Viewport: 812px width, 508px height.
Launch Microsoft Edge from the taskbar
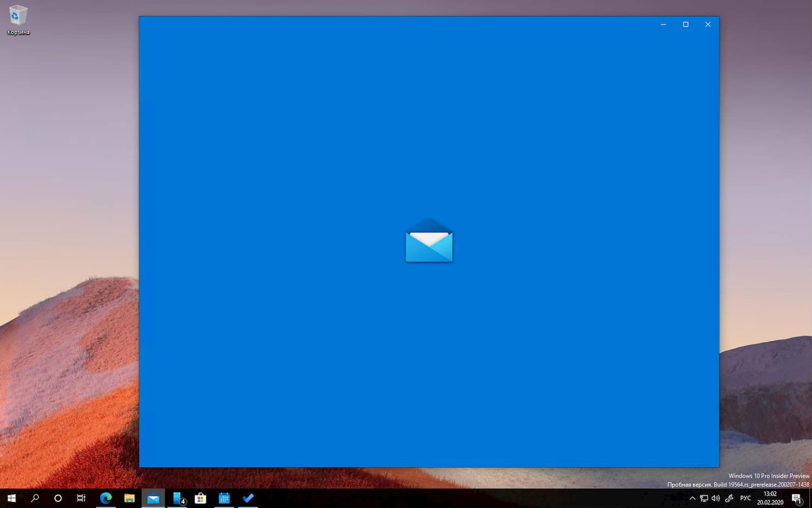tap(105, 498)
